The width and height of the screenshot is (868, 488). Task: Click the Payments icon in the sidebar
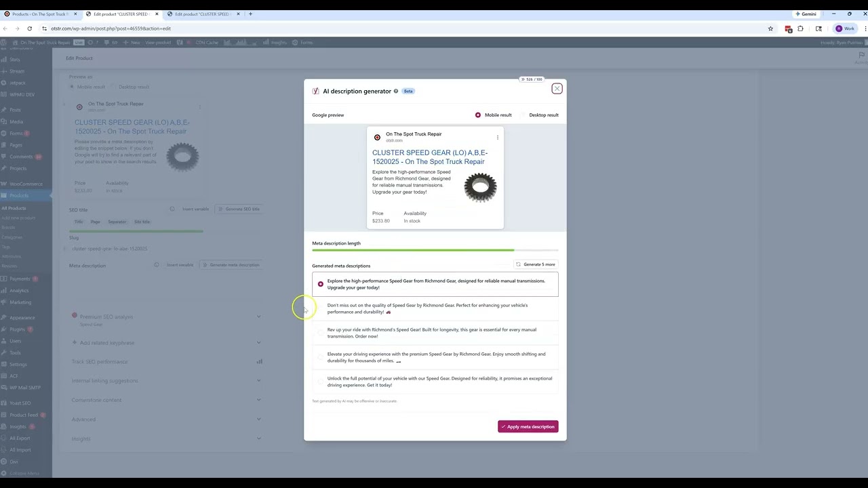pos(4,279)
